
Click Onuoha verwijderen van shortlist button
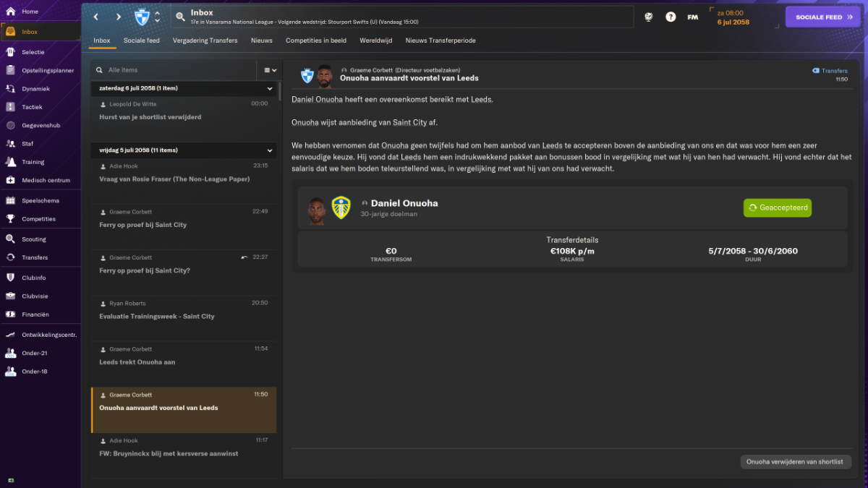796,461
